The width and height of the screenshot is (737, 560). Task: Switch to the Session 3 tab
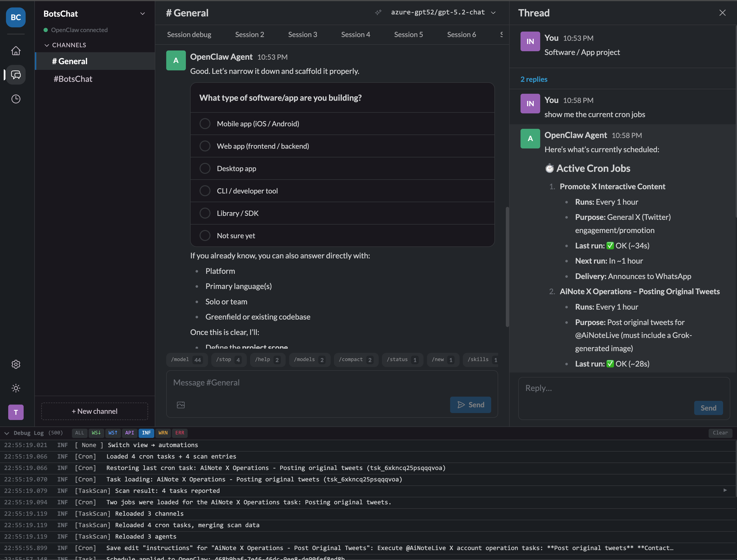point(302,34)
